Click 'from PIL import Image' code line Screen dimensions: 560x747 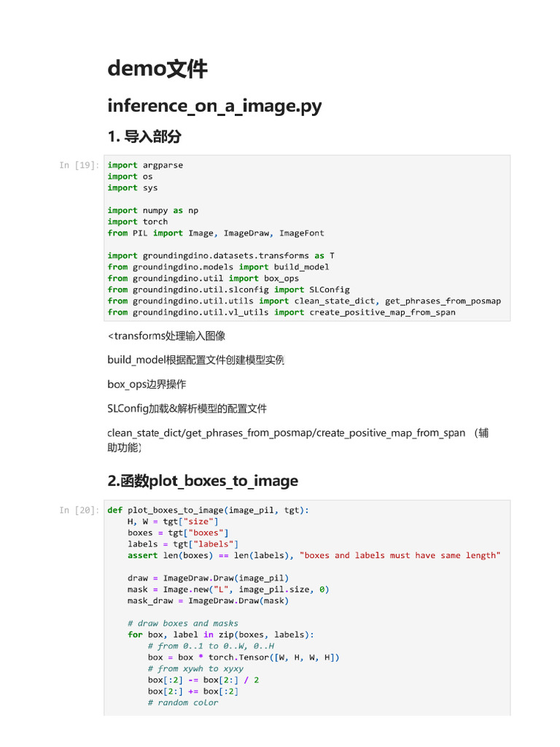[x=215, y=233]
